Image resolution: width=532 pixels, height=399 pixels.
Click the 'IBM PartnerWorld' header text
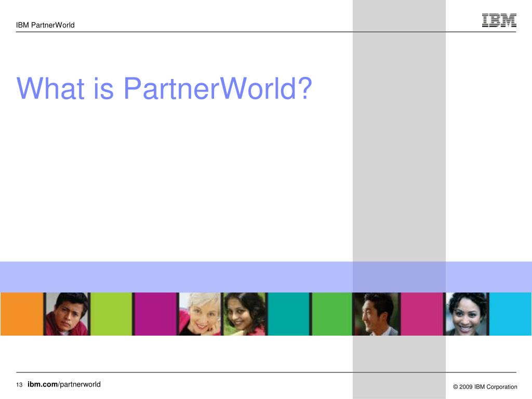coord(45,25)
